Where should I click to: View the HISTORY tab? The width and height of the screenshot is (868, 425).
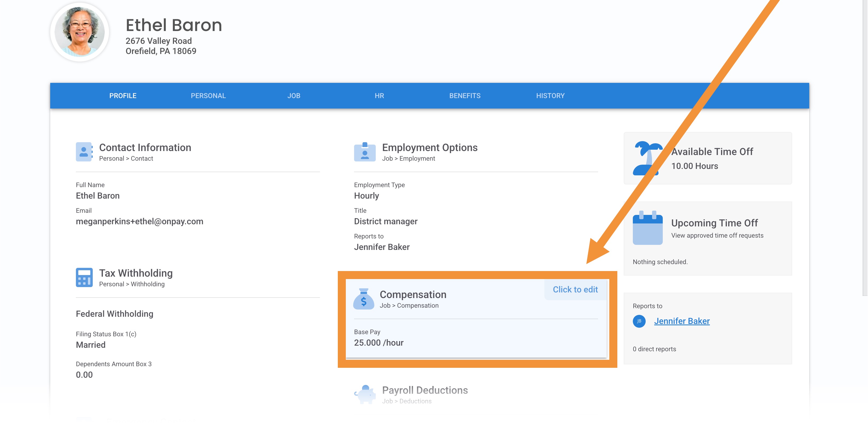coord(551,96)
